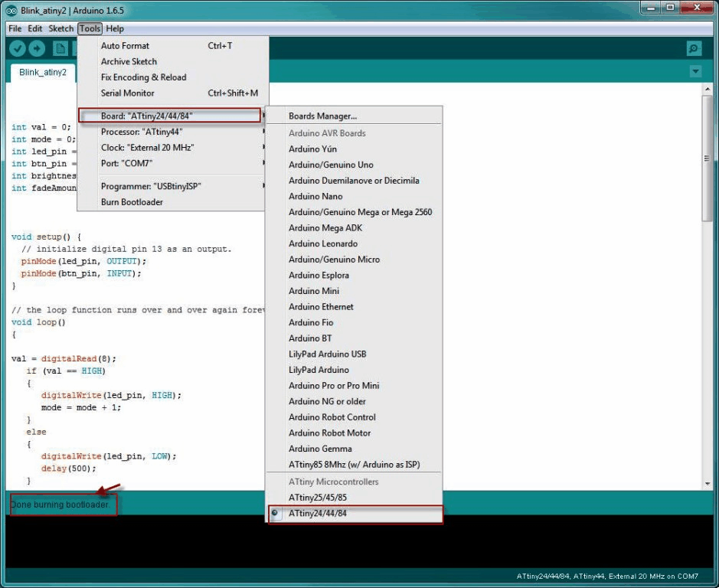Select Arduino Gemma board
Viewport: 719px width, 588px height.
tap(354, 449)
